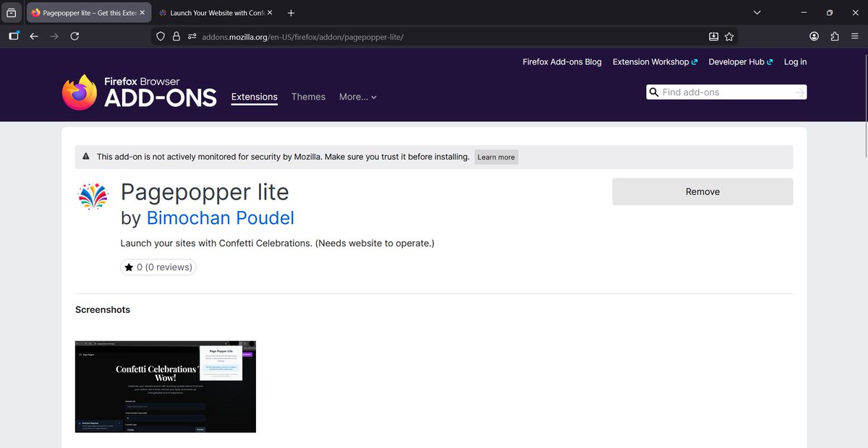Viewport: 868px width, 448px height.
Task: Submit search with the arrow icon
Action: click(x=799, y=92)
